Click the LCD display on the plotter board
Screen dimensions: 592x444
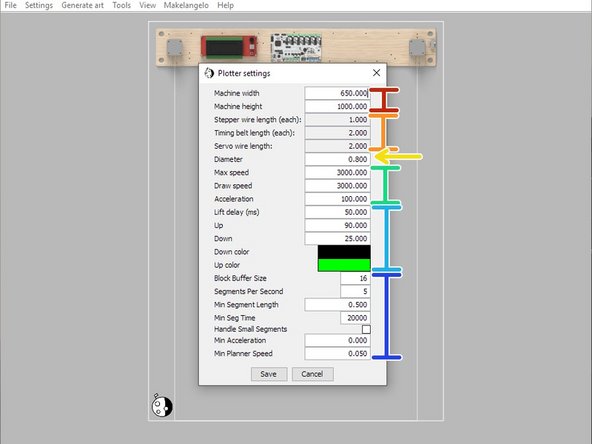229,47
